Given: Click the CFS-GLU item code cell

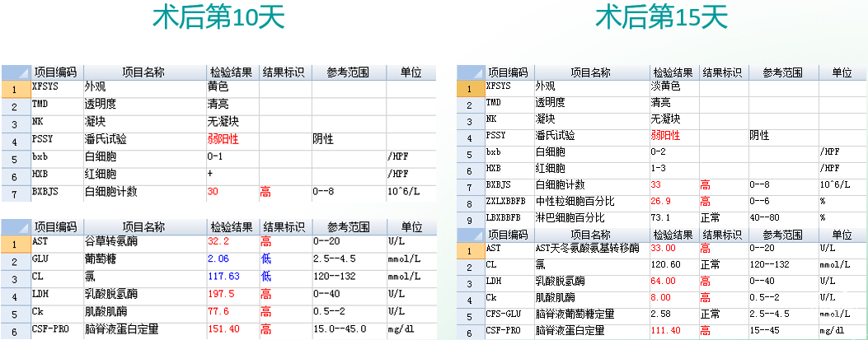Looking at the screenshot, I should pos(504,314).
